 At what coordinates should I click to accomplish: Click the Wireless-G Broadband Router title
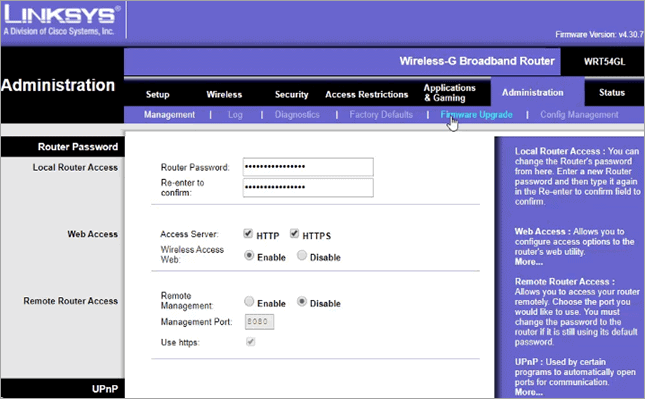[x=477, y=61]
